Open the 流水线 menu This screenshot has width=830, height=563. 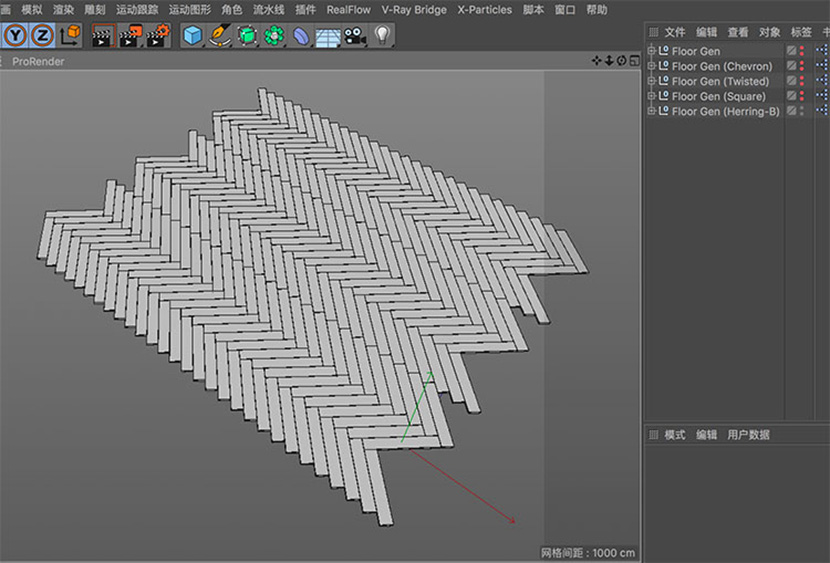point(268,10)
